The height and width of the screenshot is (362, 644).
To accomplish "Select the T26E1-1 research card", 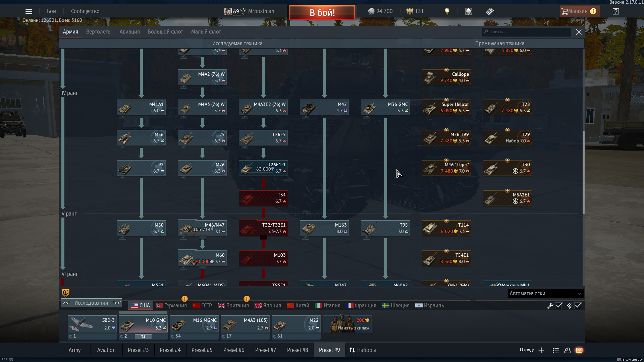I will pos(263,168).
